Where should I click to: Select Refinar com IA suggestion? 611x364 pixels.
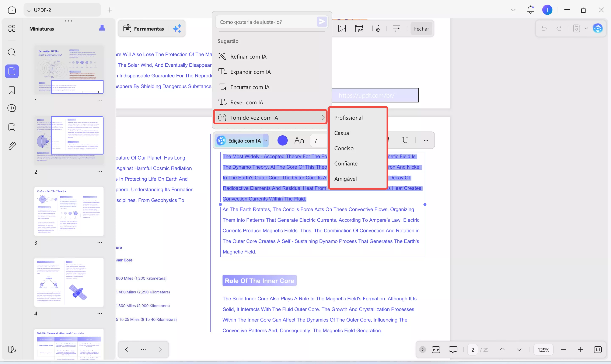tap(248, 57)
